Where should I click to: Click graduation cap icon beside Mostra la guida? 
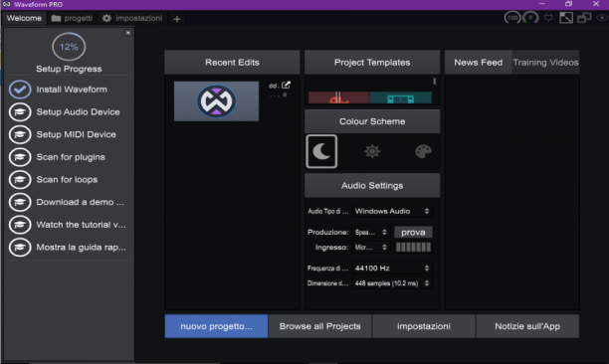click(x=20, y=248)
